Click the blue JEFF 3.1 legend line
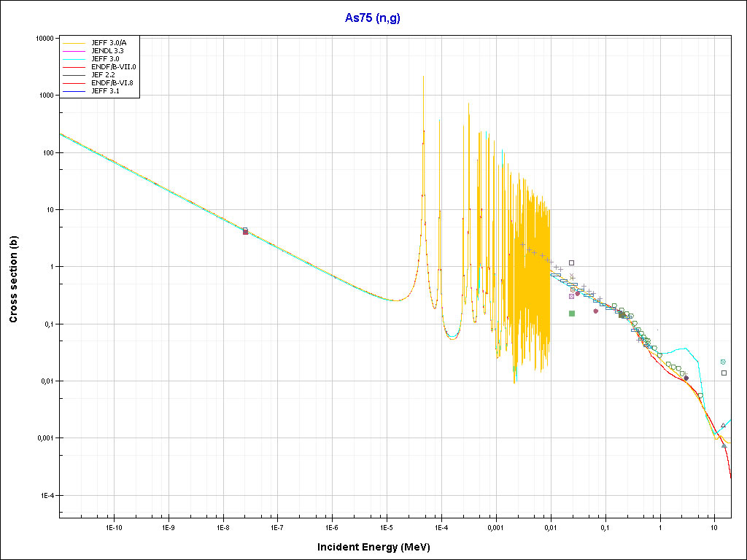 74,91
